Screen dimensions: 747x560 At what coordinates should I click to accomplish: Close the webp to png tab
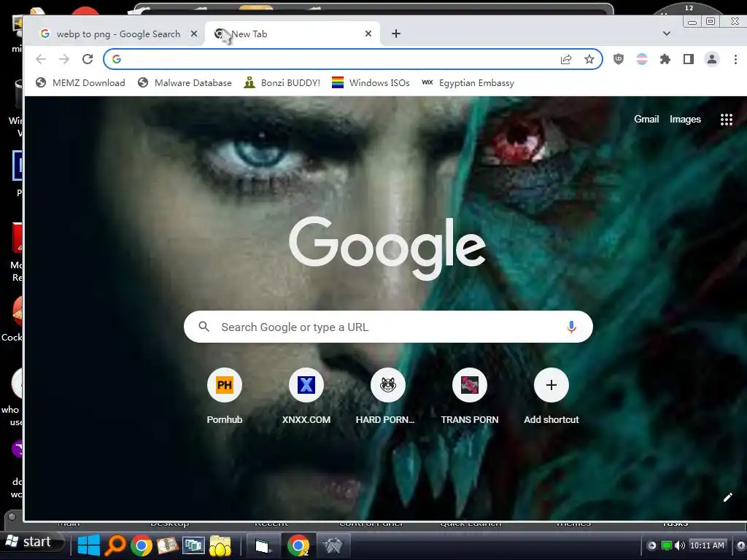pyautogui.click(x=194, y=34)
